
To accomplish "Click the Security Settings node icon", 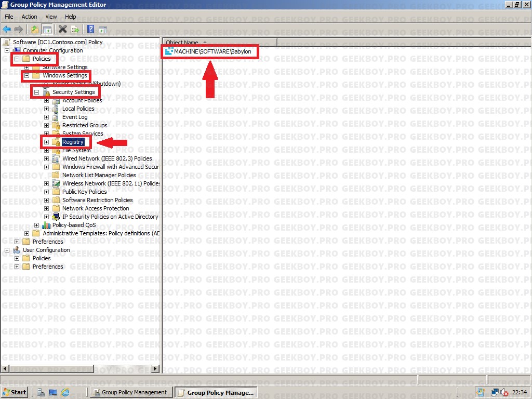I will (x=46, y=92).
